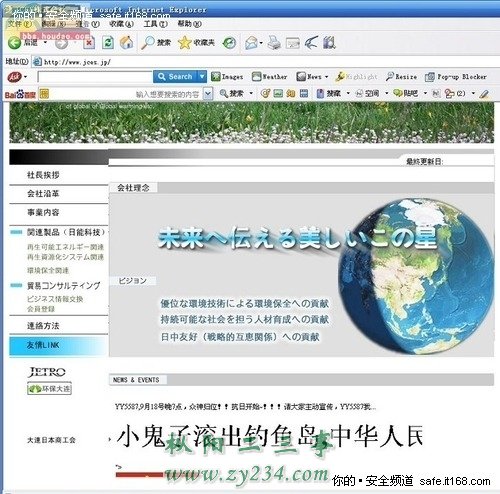This screenshot has height=494, width=500.
Task: Go to the Home page icon
Action: [126, 42]
